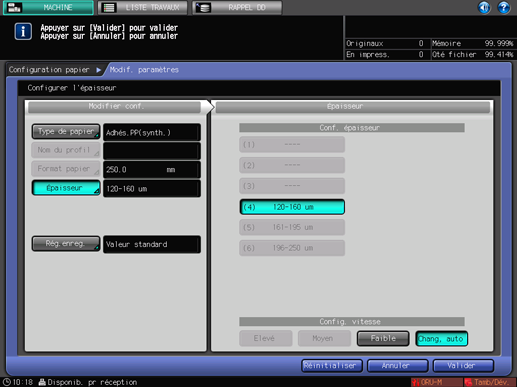
Task: Click the greyed Format papier button
Action: pos(66,169)
